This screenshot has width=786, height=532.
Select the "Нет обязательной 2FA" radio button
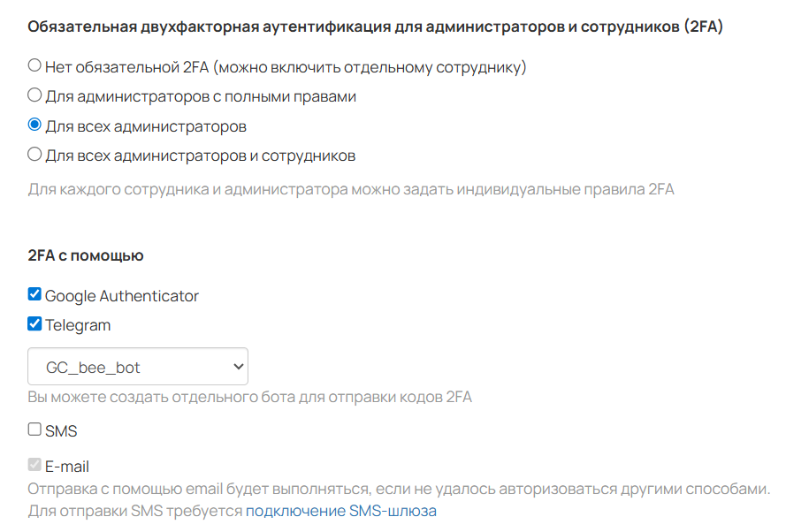coord(34,65)
